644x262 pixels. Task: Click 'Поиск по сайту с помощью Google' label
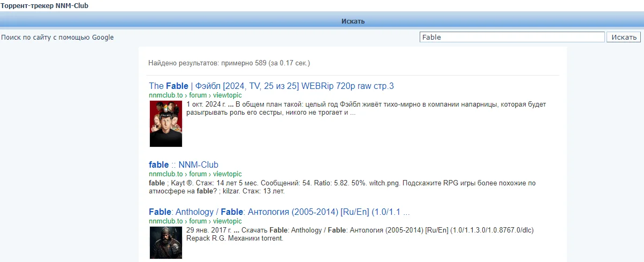57,38
